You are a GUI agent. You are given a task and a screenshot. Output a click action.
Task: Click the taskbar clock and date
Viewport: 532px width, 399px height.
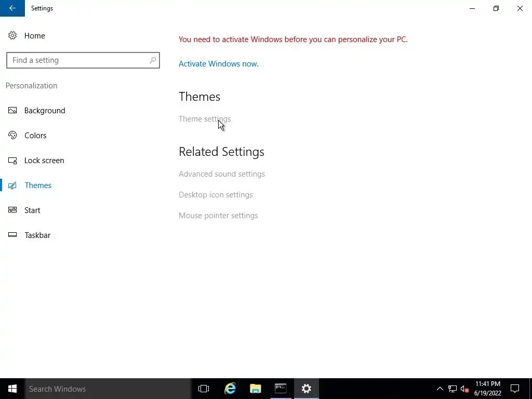click(487, 389)
